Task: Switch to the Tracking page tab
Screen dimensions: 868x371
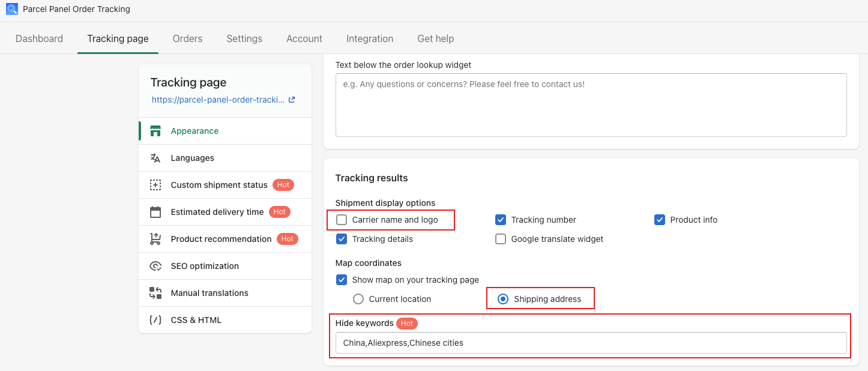Action: coord(118,38)
